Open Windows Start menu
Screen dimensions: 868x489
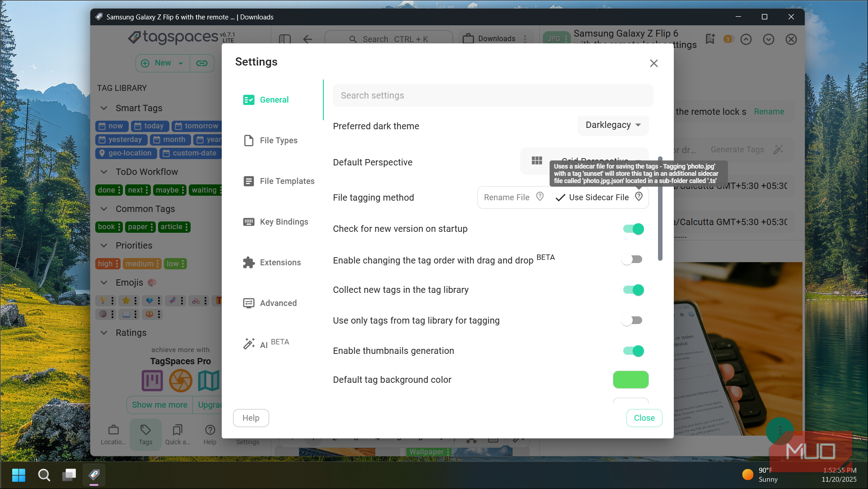(19, 475)
